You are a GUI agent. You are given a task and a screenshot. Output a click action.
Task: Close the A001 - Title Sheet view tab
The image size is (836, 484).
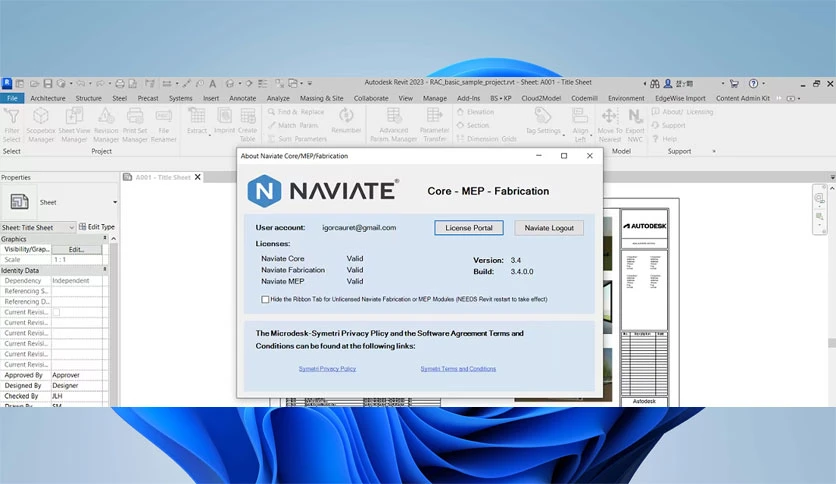click(198, 177)
